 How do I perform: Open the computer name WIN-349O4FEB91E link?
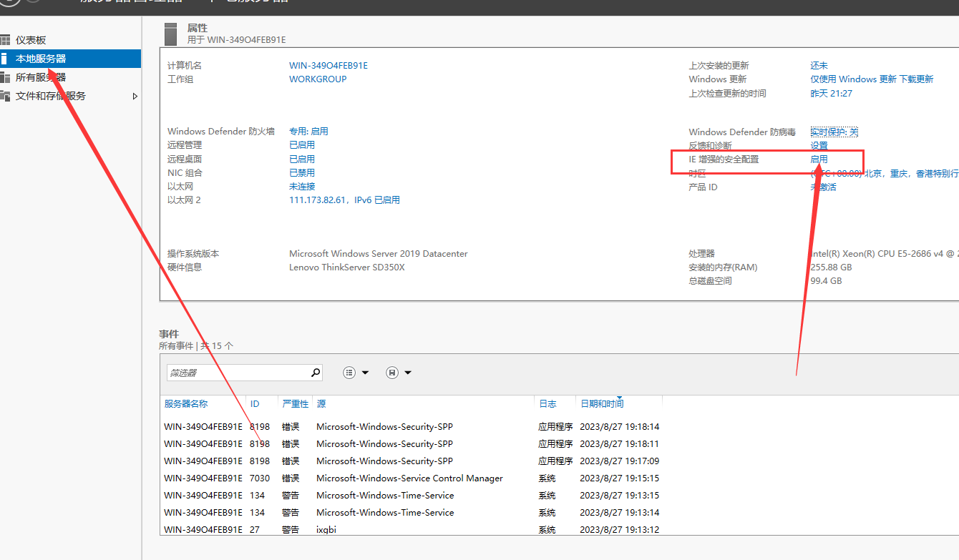(328, 65)
